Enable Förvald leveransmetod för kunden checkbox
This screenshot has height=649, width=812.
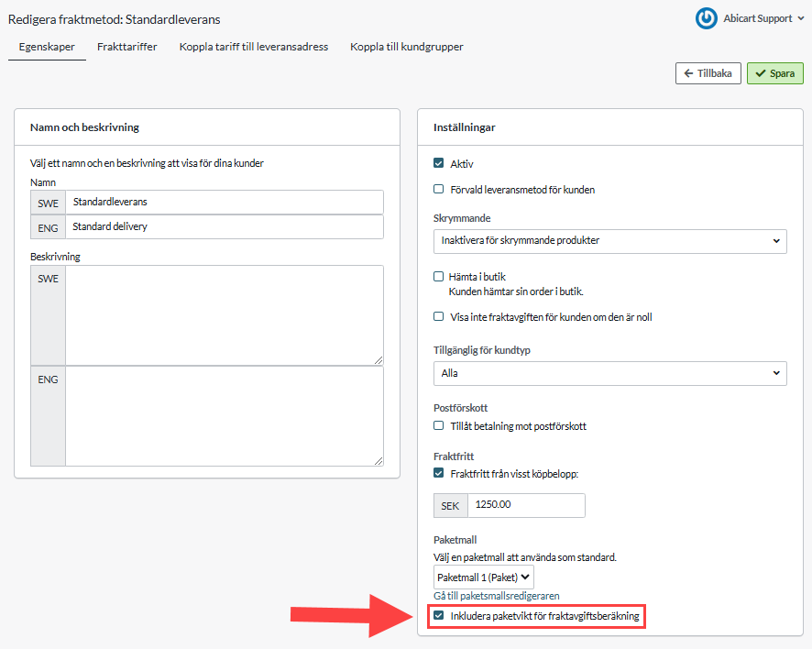[439, 190]
